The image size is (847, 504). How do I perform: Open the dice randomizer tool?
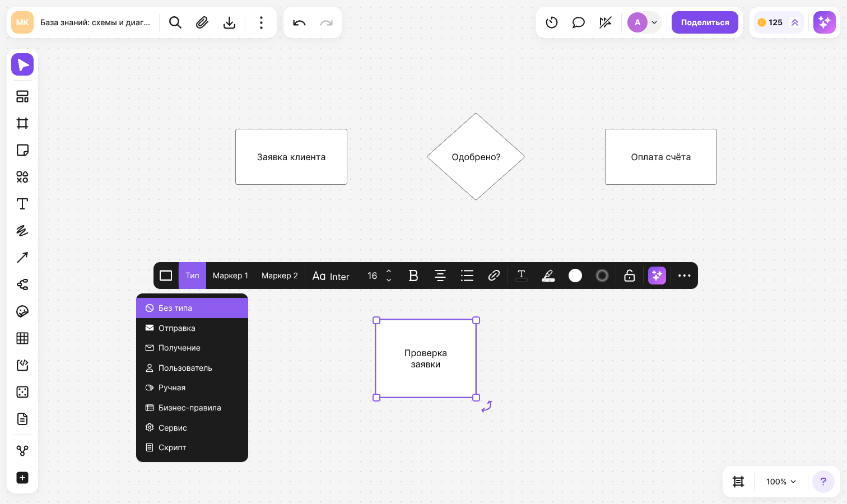(22, 392)
